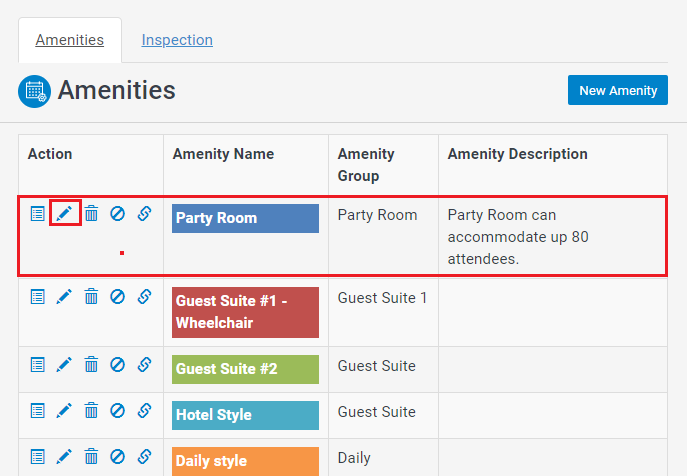Open details list icon for Party Room
Image resolution: width=687 pixels, height=476 pixels.
[x=38, y=213]
